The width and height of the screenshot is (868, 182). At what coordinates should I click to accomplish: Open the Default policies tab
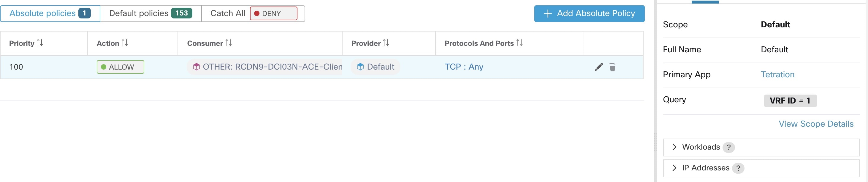(151, 13)
